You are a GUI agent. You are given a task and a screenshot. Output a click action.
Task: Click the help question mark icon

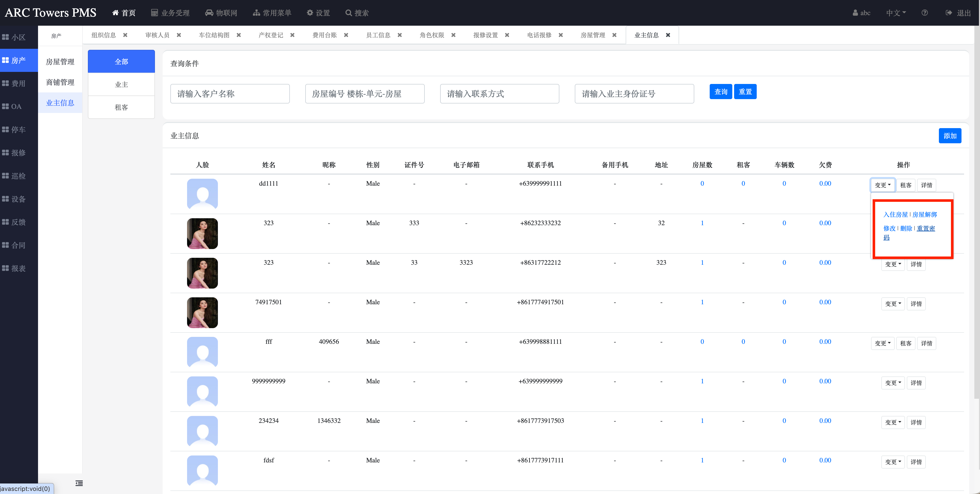click(x=924, y=13)
